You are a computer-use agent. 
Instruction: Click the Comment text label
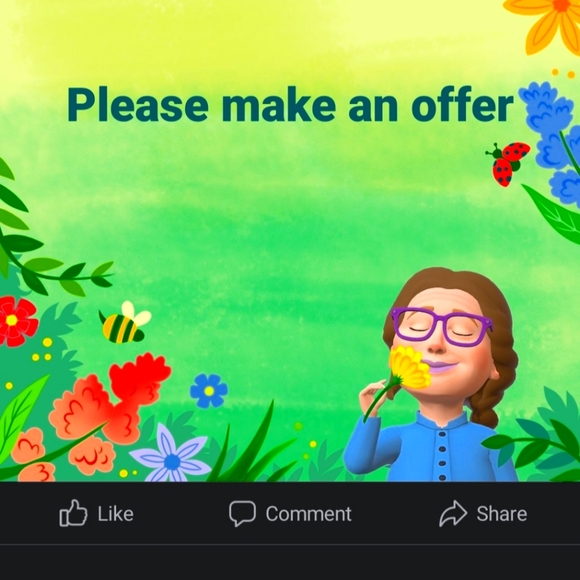(x=308, y=514)
